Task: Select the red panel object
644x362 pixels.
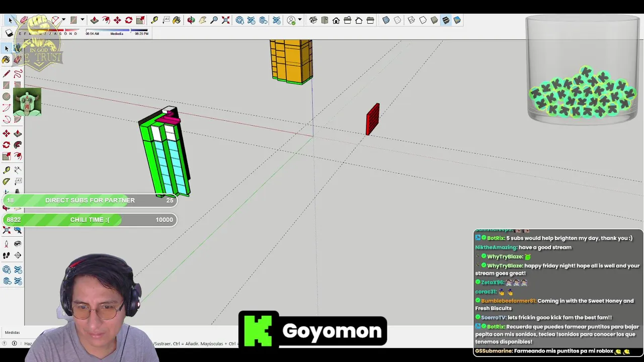Action: (372, 119)
